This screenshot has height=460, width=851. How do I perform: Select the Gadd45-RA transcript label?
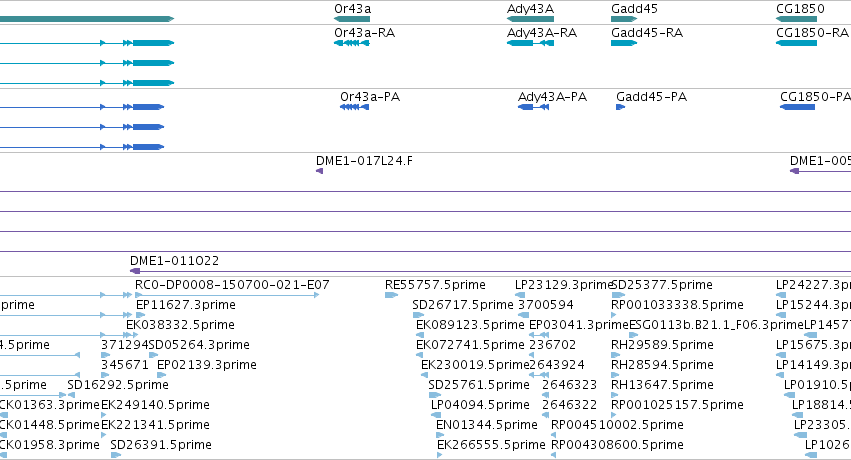tap(647, 33)
